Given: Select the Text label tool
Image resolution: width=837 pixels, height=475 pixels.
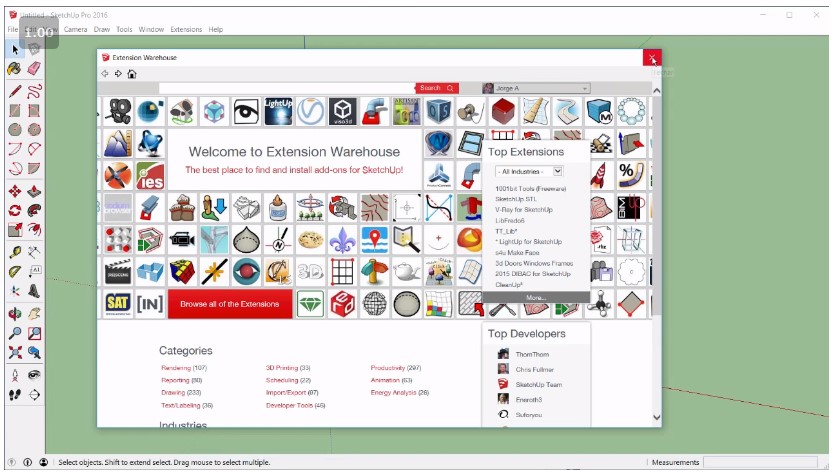Looking at the screenshot, I should 34,272.
